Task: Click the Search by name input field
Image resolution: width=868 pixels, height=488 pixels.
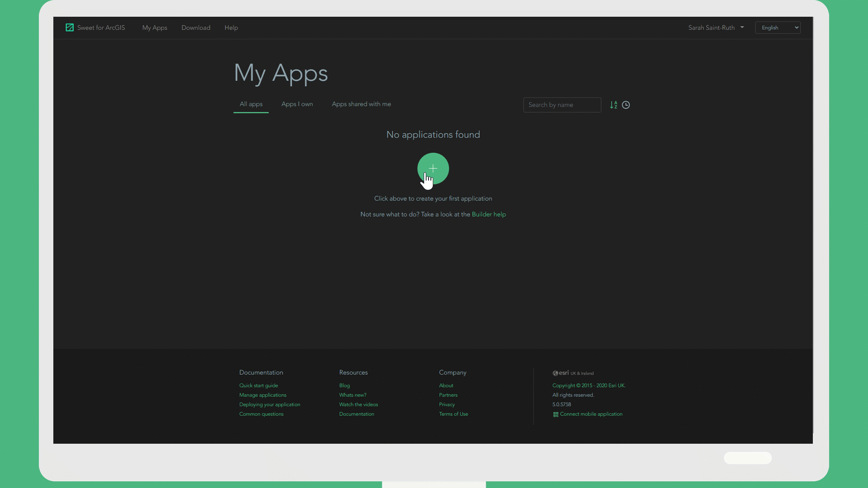Action: [561, 105]
